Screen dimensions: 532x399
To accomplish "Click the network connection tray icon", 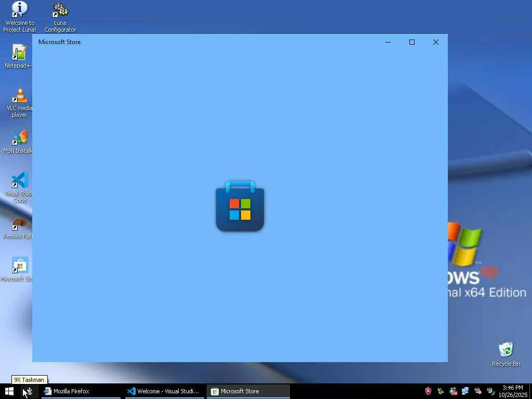I will coord(465,391).
